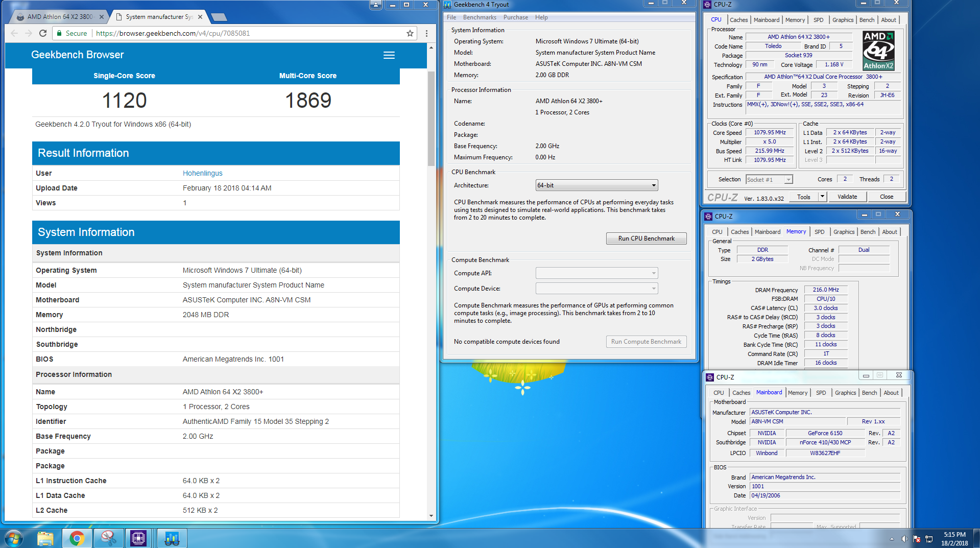The width and height of the screenshot is (980, 548).
Task: Click the CPU-Z Tools button
Action: pos(804,197)
